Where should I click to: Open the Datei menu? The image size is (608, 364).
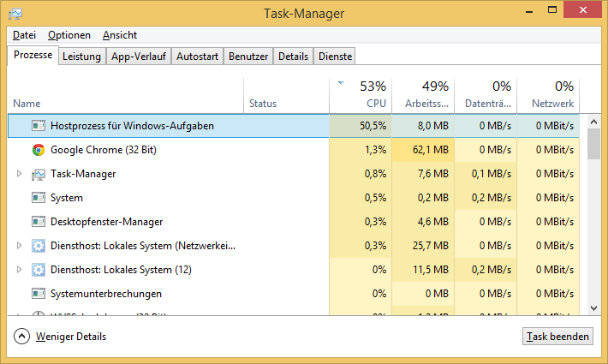click(24, 35)
